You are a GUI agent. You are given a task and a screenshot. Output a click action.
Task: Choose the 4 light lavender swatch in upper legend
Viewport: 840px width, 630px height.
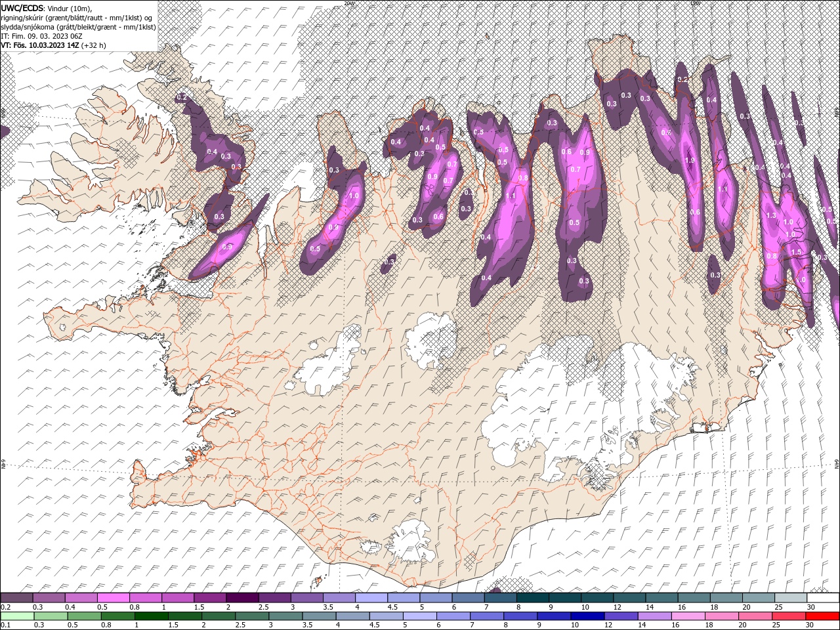(371, 598)
